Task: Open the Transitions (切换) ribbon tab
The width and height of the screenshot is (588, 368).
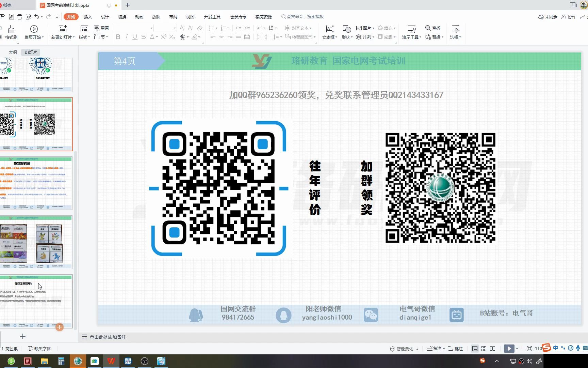Action: click(122, 17)
